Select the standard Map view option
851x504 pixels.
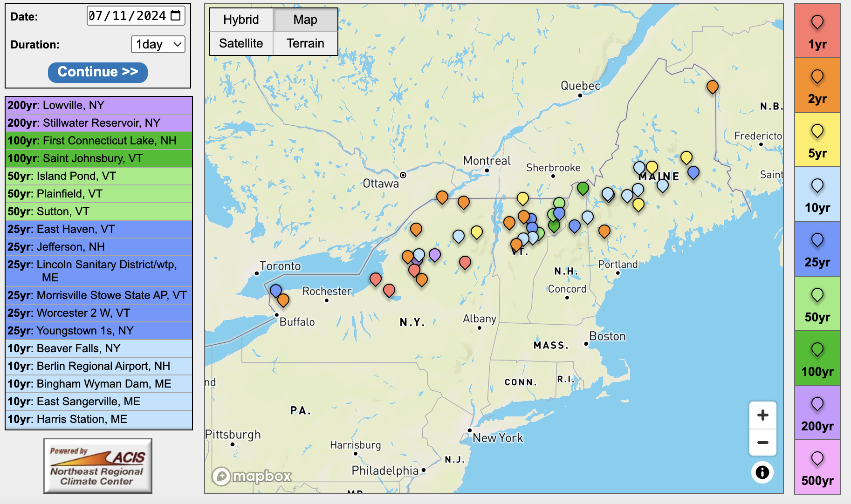pos(305,20)
